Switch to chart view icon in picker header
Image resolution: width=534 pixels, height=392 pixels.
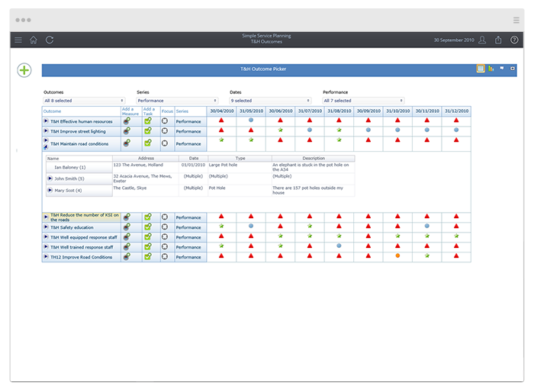pos(491,69)
